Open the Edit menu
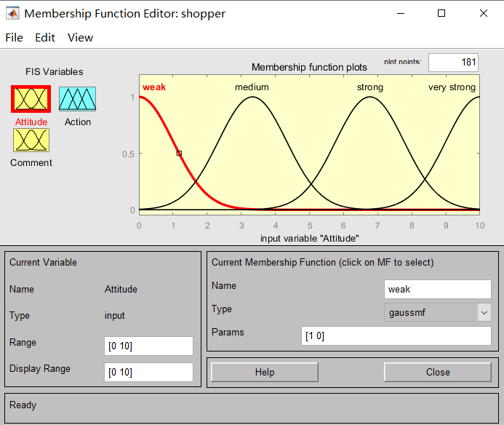The width and height of the screenshot is (504, 425). [x=45, y=38]
